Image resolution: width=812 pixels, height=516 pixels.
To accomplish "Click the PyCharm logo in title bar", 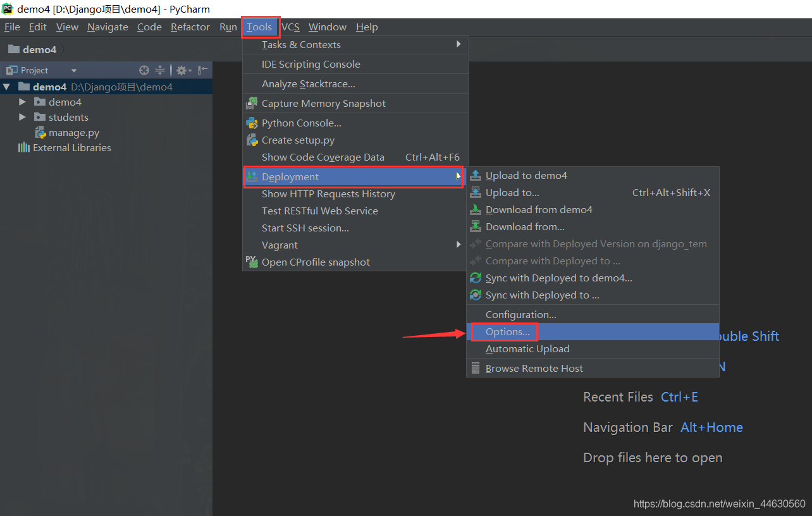I will click(8, 9).
